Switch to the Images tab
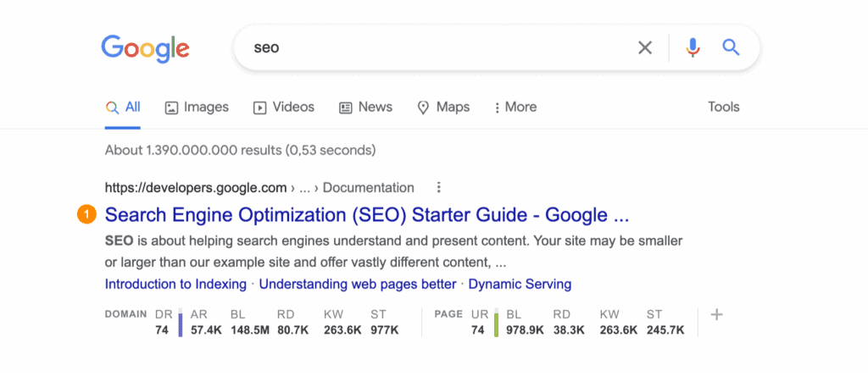 [197, 108]
